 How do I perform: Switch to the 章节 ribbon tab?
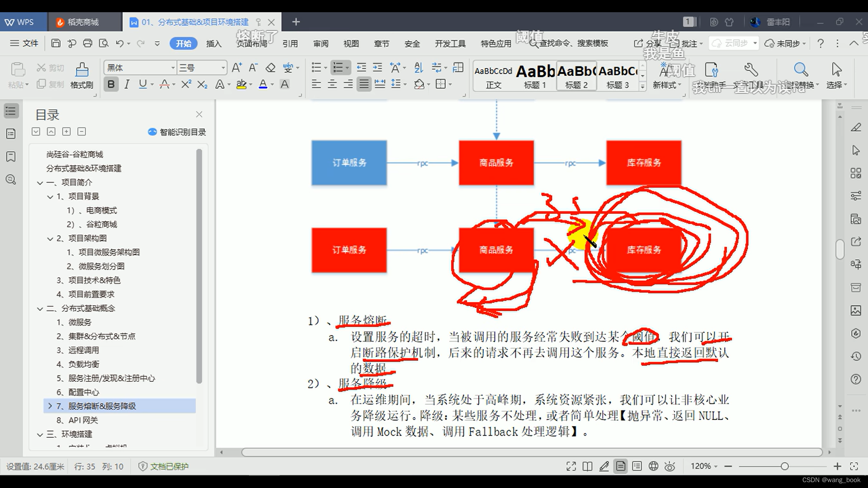click(381, 43)
